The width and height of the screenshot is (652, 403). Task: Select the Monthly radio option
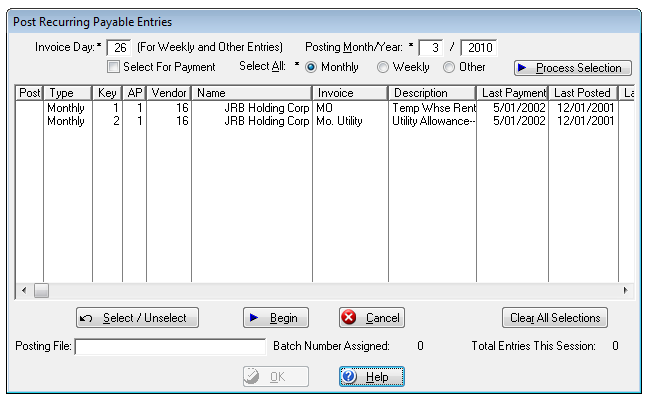(x=311, y=67)
